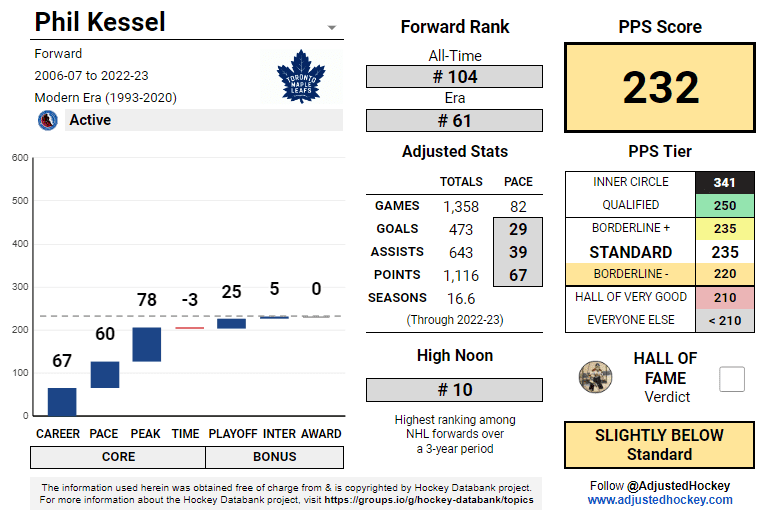Image resolution: width=777 pixels, height=521 pixels.
Task: Click the SLIGHTLY BELOW Standard verdict box
Action: [x=659, y=445]
